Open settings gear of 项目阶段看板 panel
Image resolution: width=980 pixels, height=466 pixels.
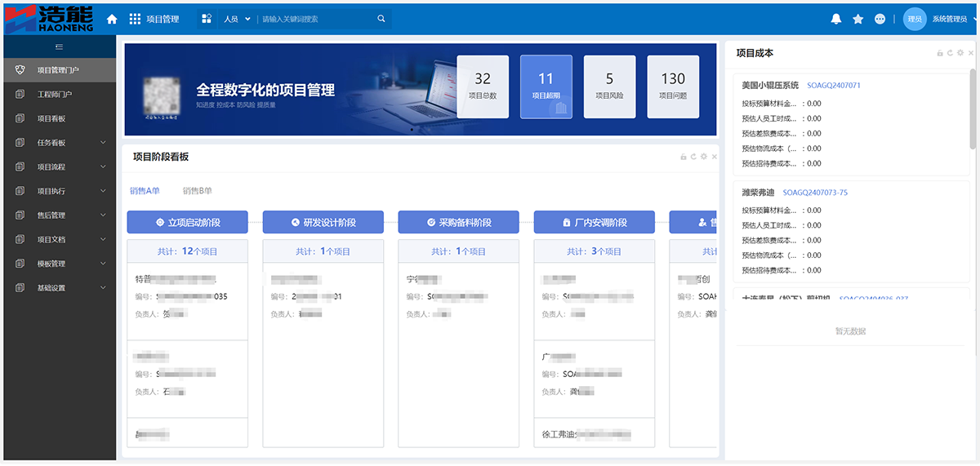click(704, 157)
